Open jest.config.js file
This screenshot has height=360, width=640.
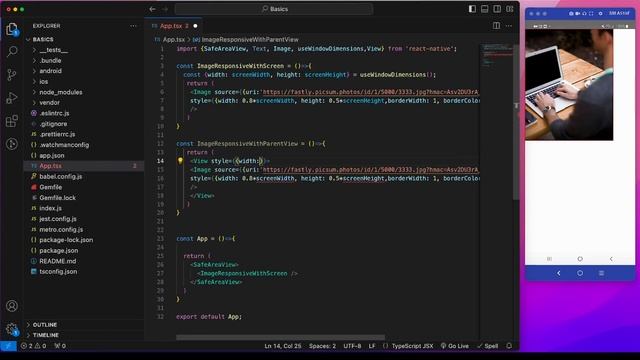(83, 219)
